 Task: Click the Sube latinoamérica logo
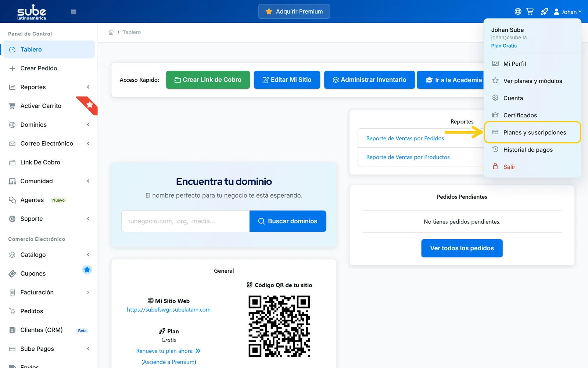tap(32, 12)
